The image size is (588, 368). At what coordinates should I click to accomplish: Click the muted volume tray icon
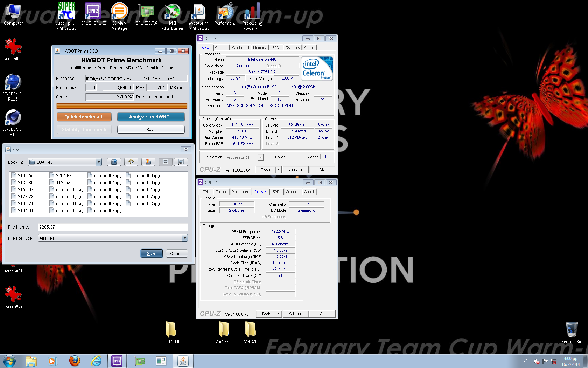pyautogui.click(x=537, y=361)
